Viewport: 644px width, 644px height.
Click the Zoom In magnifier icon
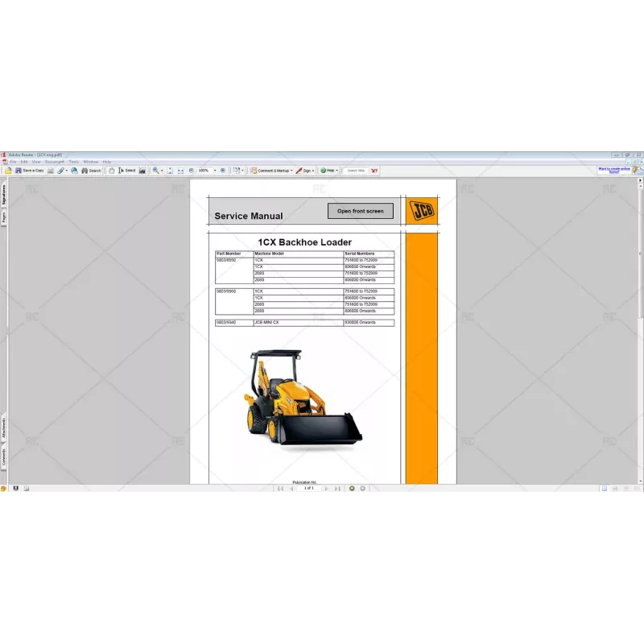tap(155, 170)
